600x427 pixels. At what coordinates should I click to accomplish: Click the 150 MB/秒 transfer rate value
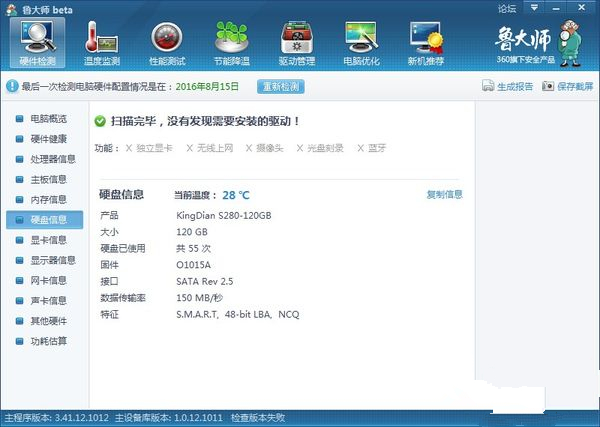click(x=200, y=298)
